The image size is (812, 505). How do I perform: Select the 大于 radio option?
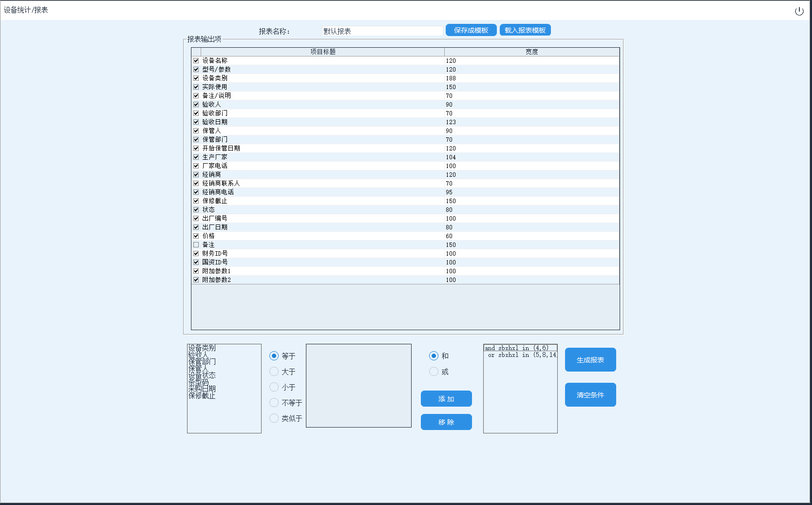274,372
